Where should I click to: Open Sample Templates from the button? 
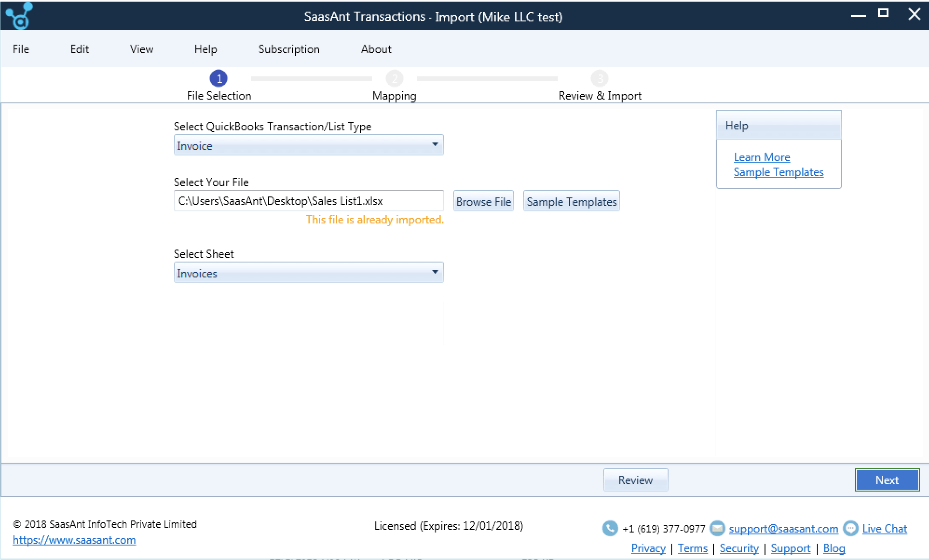[x=571, y=201]
